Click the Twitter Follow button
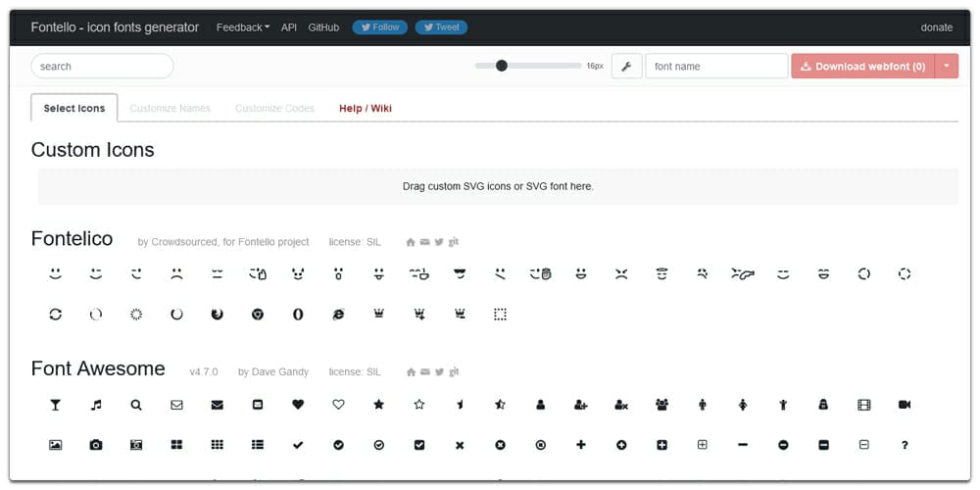980x490 pixels. pyautogui.click(x=380, y=27)
